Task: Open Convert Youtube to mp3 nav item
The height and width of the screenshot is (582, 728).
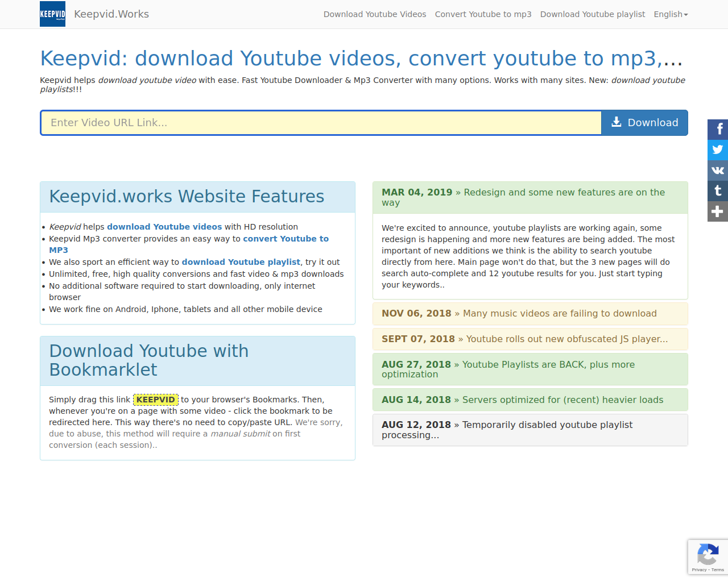Action: (x=483, y=14)
